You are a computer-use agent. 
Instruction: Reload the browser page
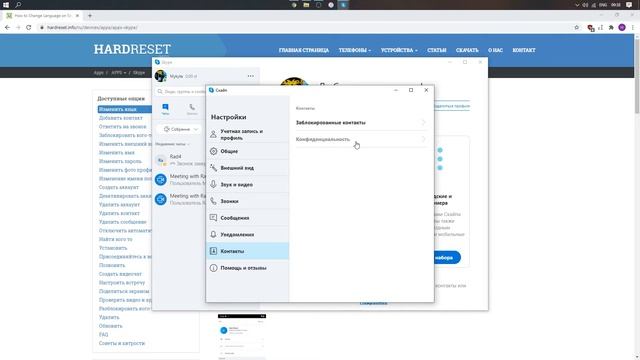tap(29, 27)
